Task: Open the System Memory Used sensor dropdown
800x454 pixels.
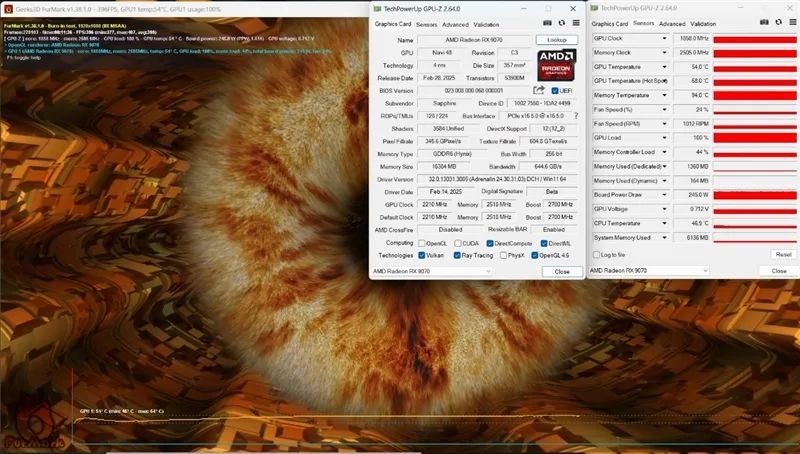Action: point(664,238)
